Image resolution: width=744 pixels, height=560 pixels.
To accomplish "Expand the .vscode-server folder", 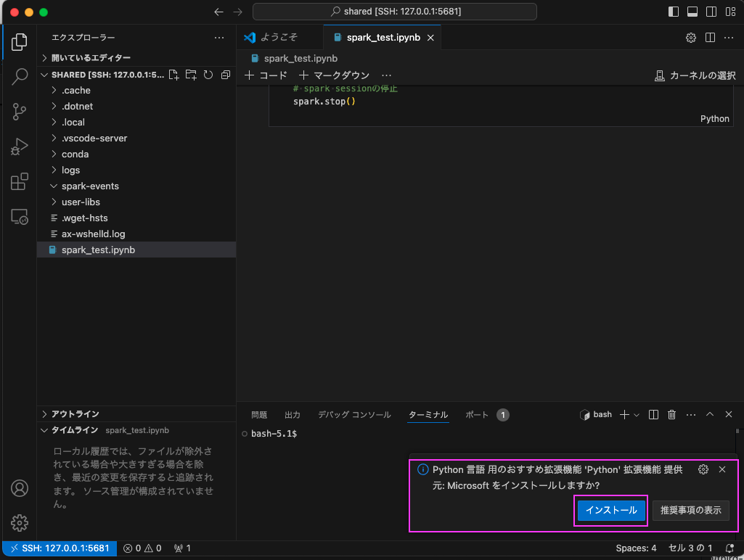I will pos(136,138).
